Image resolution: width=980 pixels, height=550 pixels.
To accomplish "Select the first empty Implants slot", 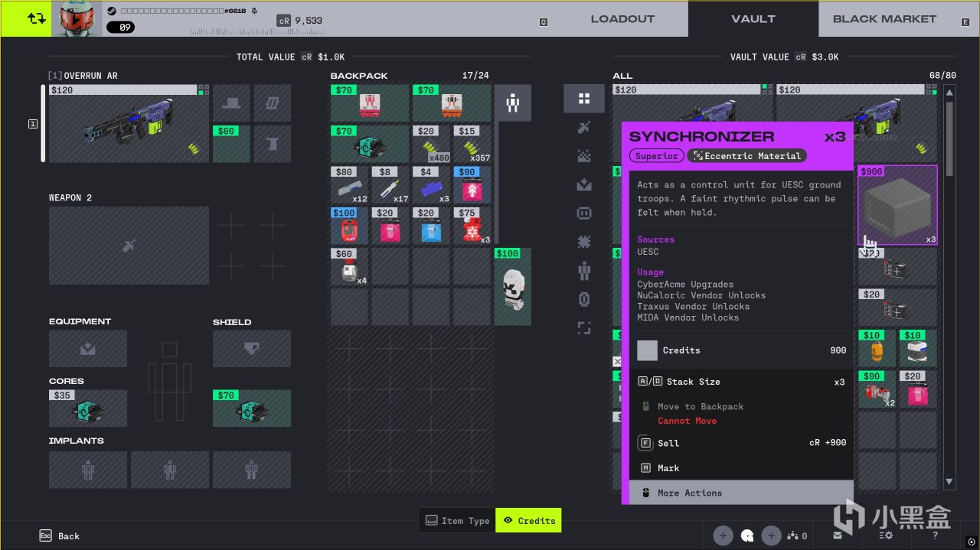I will tap(88, 470).
